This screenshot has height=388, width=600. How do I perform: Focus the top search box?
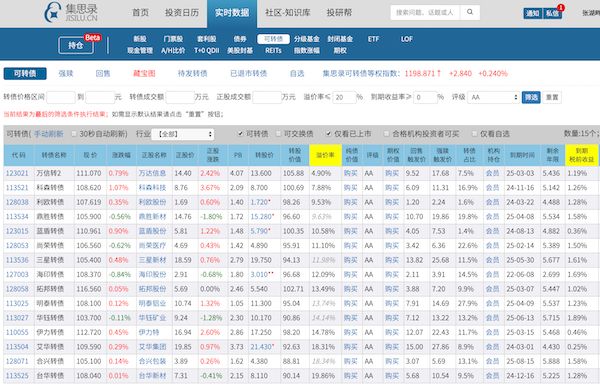[426, 12]
